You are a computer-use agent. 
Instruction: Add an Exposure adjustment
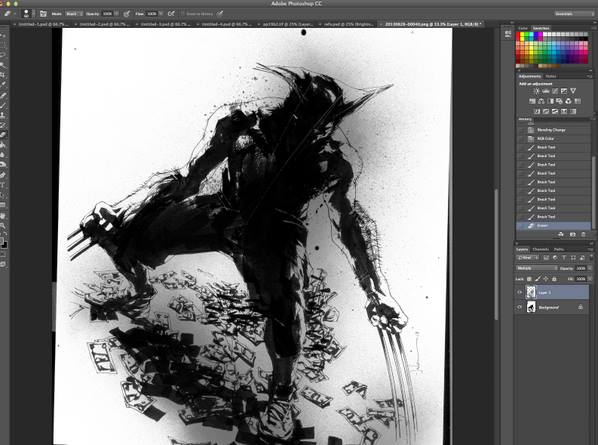[x=564, y=91]
